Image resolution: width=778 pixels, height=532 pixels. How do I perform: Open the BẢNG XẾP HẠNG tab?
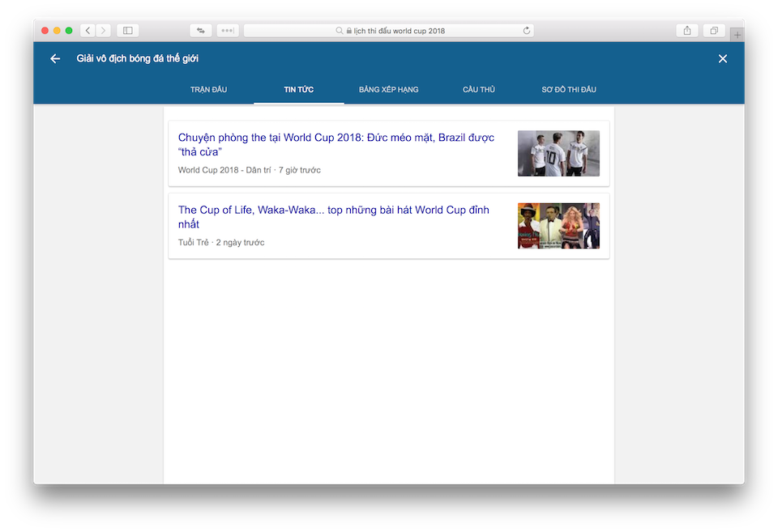(388, 90)
